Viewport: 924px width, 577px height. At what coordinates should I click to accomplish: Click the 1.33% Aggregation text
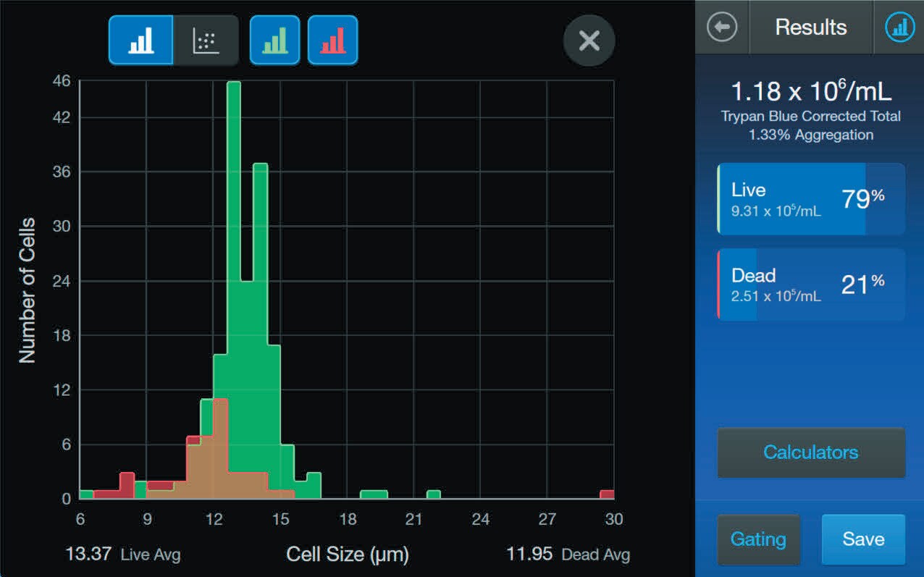coord(810,135)
